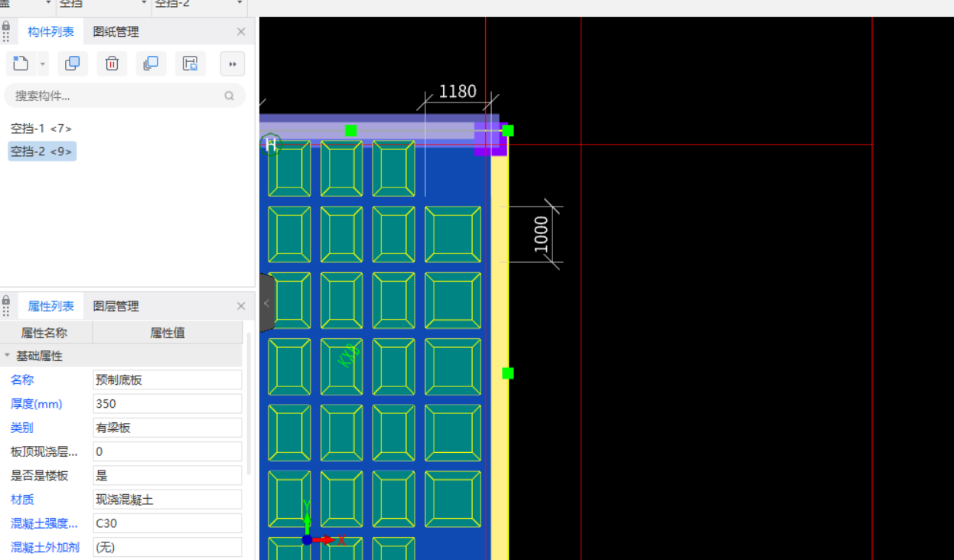Click the 混凝土外加剂 property label
954x560 pixels.
coord(44,547)
